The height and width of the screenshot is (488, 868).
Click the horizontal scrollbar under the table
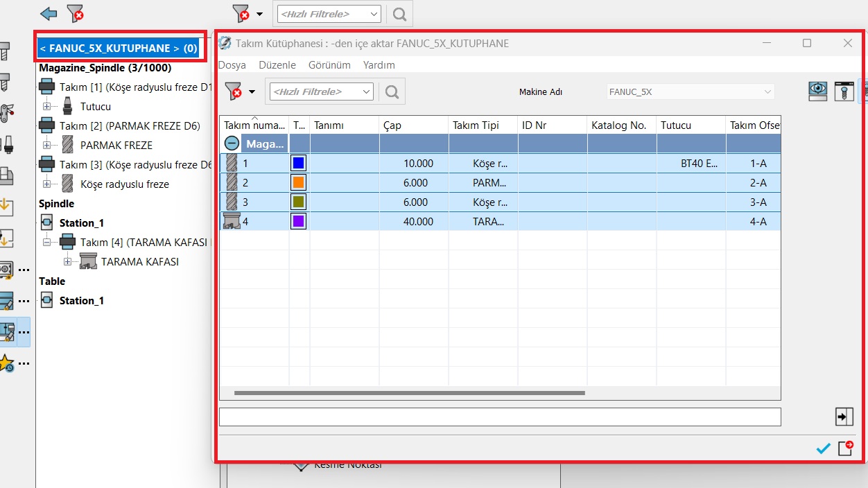[410, 393]
